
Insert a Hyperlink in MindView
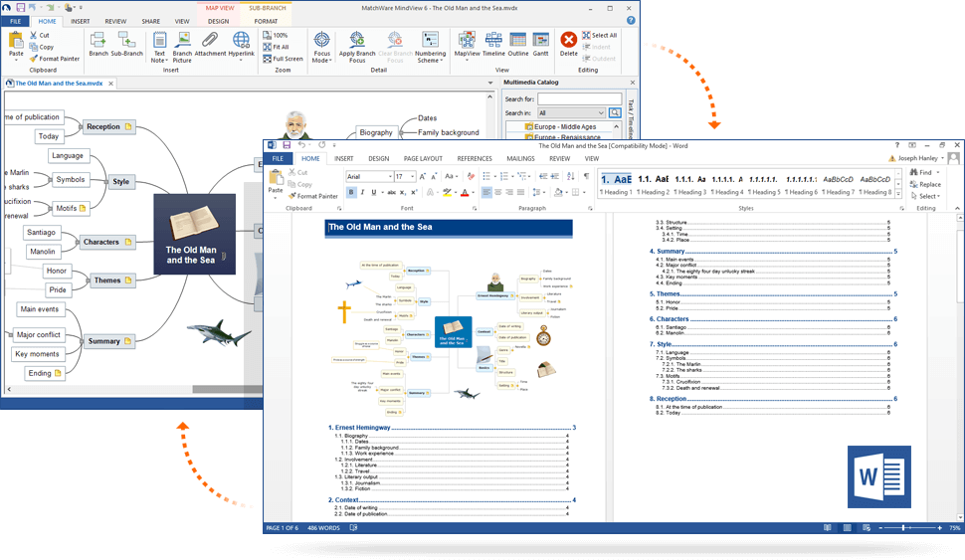[241, 45]
